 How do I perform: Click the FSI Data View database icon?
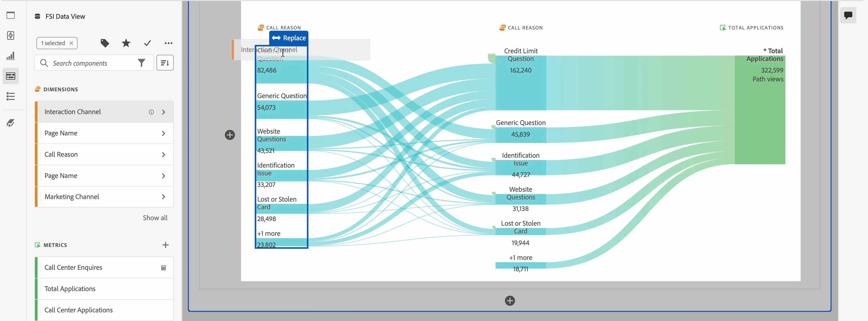[38, 16]
